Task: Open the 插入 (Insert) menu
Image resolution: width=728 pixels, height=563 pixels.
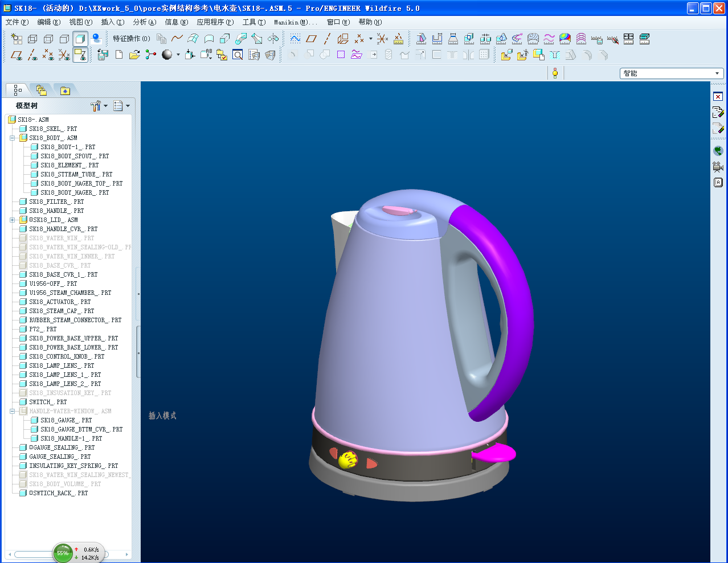Action: (112, 22)
